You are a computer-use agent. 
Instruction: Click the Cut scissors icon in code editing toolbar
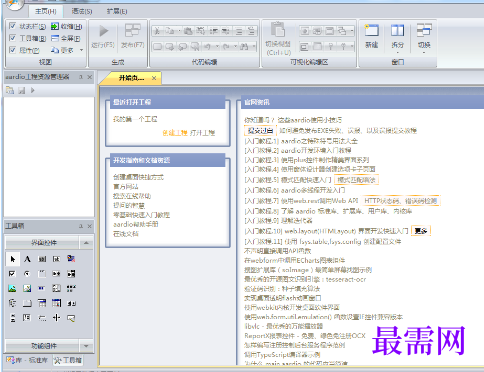[157, 31]
